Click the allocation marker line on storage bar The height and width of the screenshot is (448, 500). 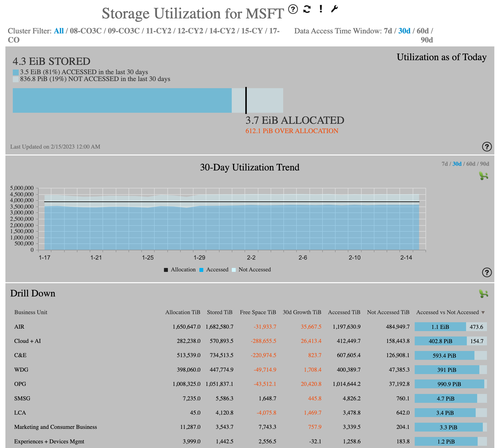(246, 100)
